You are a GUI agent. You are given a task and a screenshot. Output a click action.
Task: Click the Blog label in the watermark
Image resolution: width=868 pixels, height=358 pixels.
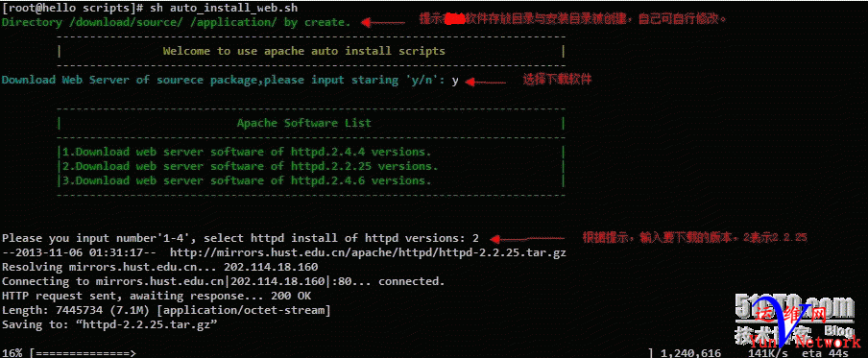tap(838, 329)
